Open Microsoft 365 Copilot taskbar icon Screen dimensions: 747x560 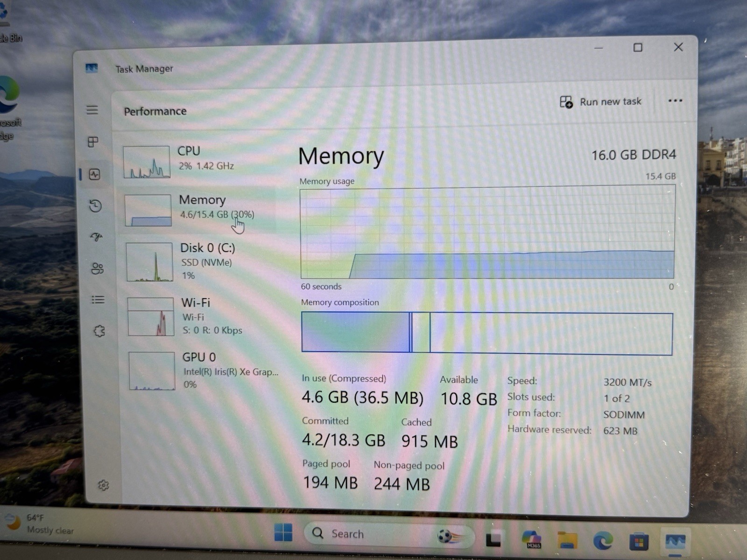coord(531,539)
